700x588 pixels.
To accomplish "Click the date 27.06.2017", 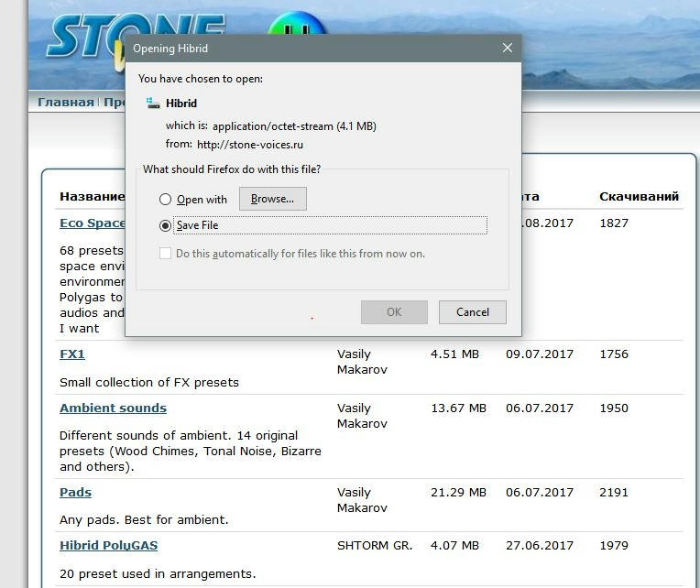I will point(540,546).
